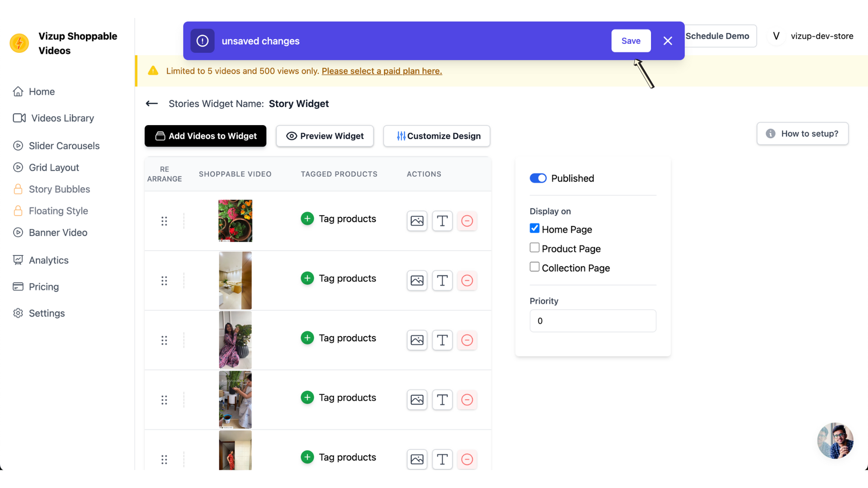
Task: Click green plus Tag products in fourth row
Action: click(x=307, y=398)
